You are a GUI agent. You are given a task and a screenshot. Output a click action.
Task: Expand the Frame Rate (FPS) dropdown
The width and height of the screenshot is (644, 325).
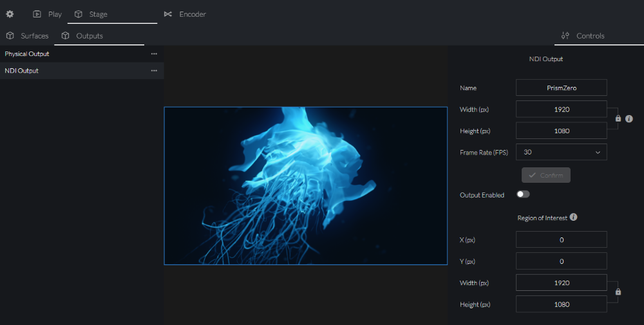(x=561, y=153)
